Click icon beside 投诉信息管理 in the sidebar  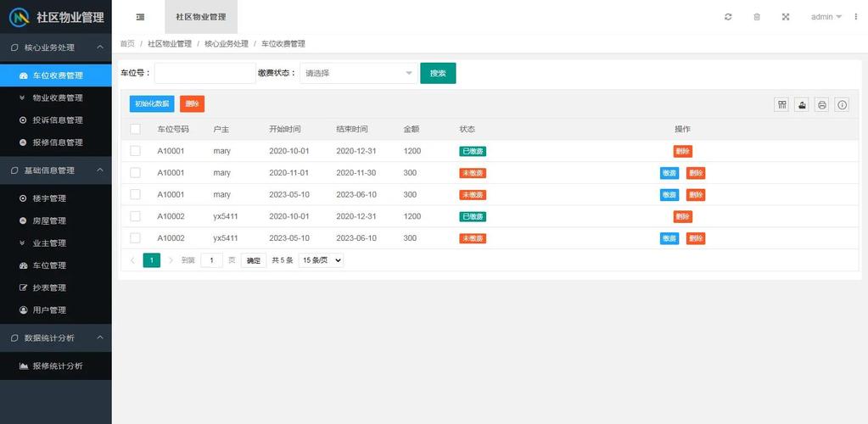[x=23, y=120]
